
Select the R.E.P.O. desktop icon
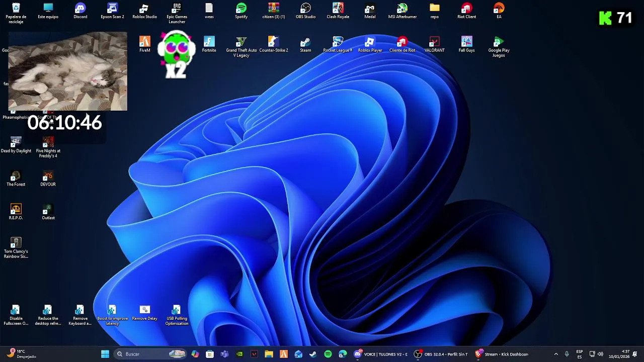(16, 212)
